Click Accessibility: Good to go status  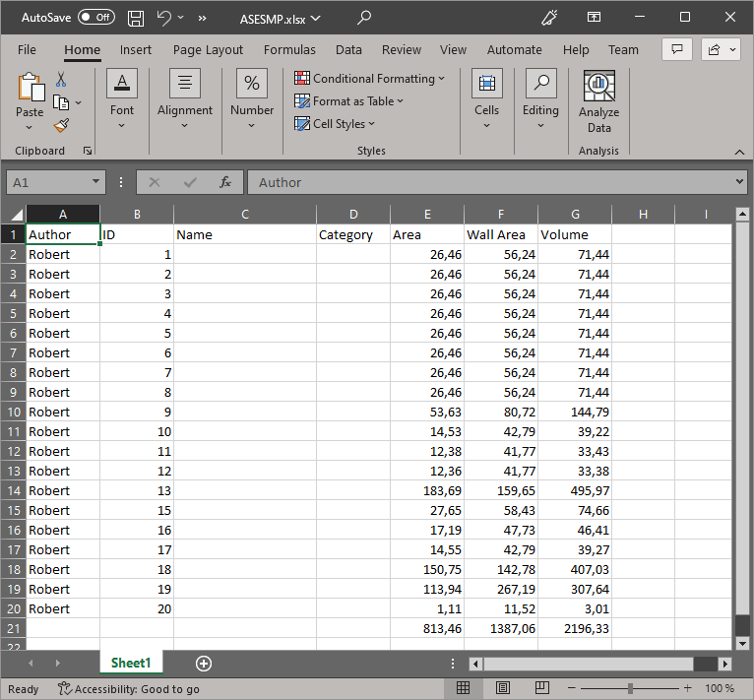click(x=128, y=689)
